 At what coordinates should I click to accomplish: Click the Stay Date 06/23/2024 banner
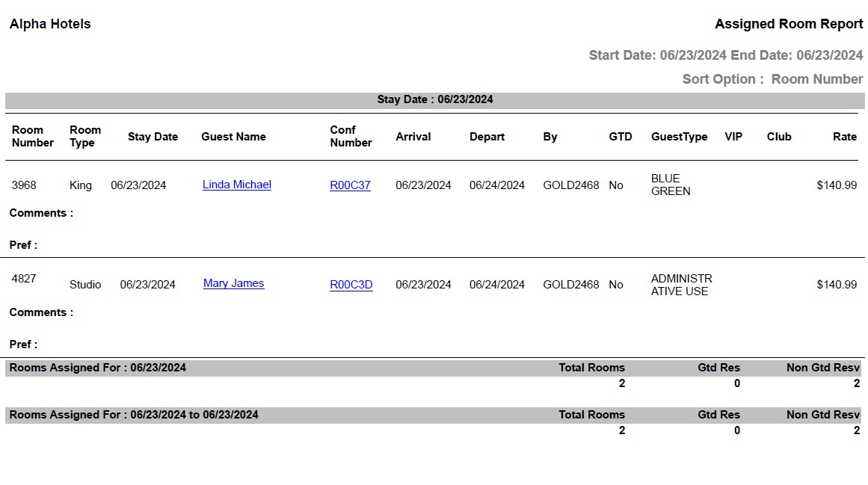[434, 99]
